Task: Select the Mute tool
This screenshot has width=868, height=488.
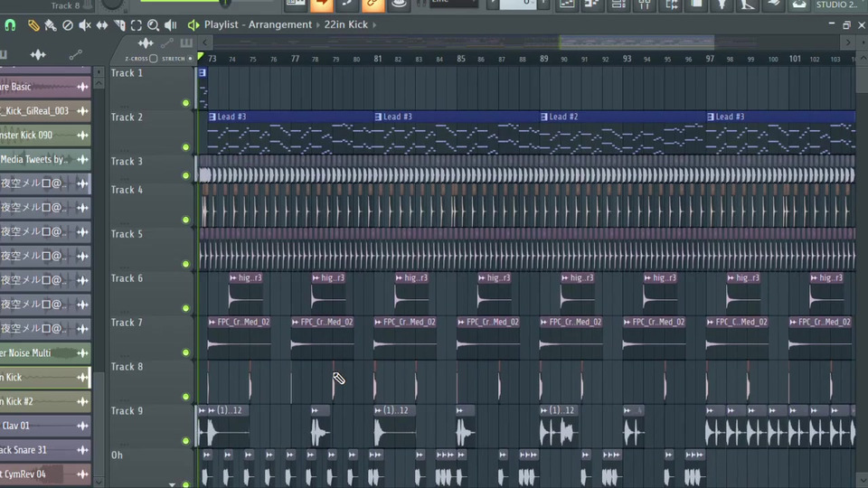Action: (85, 25)
